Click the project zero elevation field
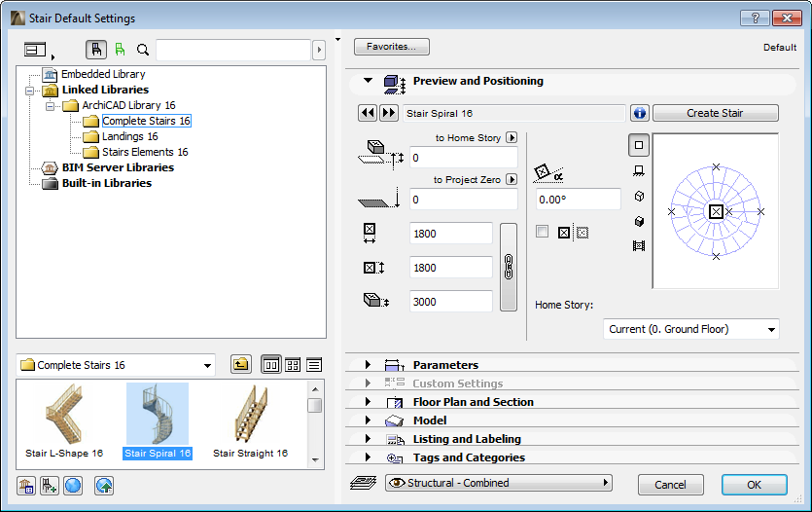The height and width of the screenshot is (512, 812). (x=464, y=200)
